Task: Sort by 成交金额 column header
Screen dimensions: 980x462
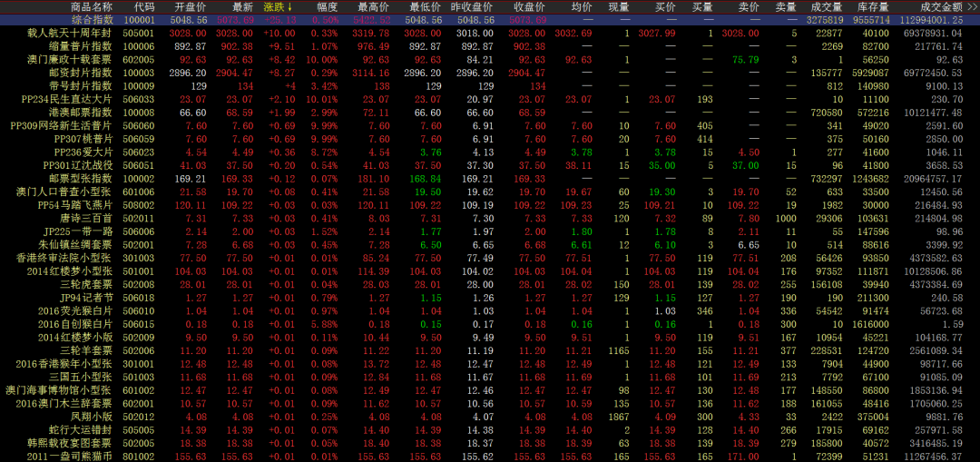Action: coord(941,7)
